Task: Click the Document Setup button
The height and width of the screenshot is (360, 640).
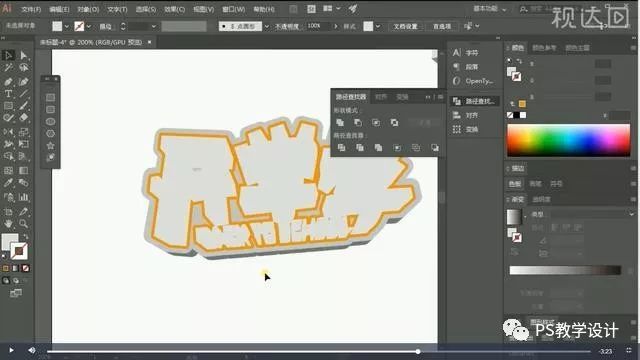Action: [405, 26]
